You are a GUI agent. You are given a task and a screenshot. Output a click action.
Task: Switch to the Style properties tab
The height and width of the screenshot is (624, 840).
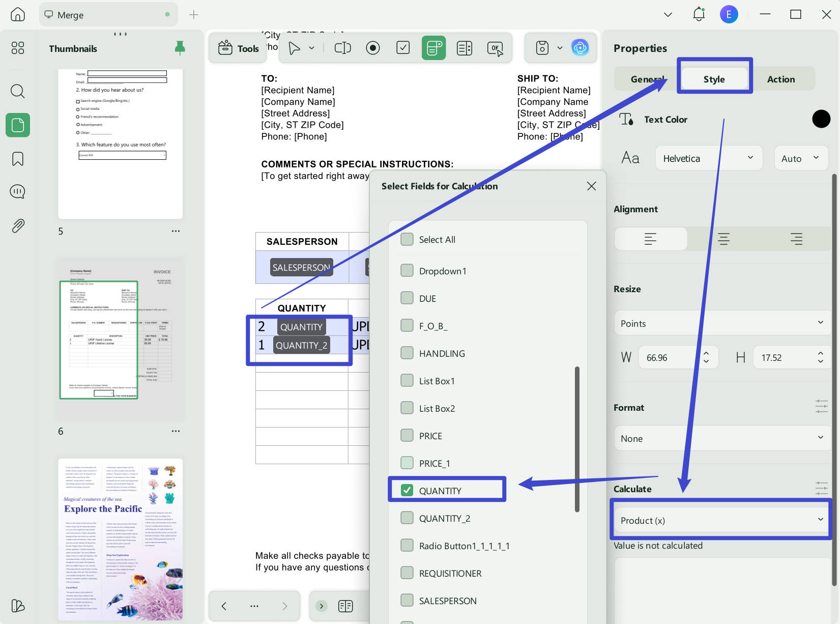point(714,79)
